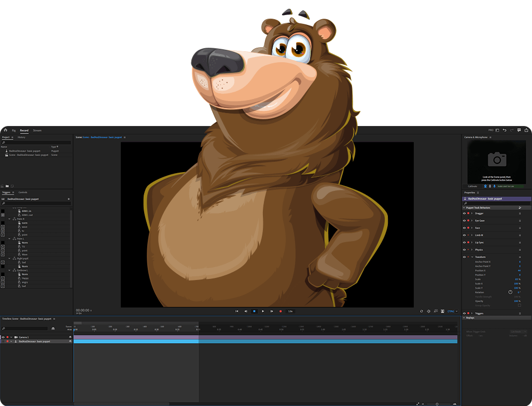Collapse the Transform behavior section
532x406 pixels.
(x=472, y=257)
